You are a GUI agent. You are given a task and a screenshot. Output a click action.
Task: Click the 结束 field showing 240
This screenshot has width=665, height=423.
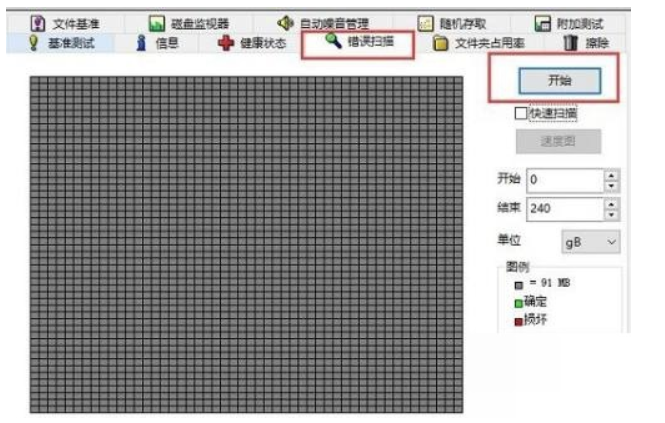[x=565, y=209]
